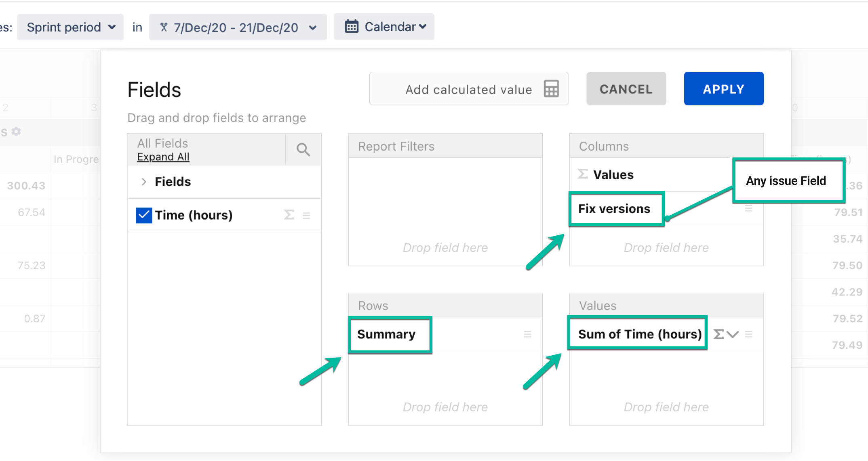The width and height of the screenshot is (868, 461).
Task: Select the Fix versions column field
Action: [614, 209]
